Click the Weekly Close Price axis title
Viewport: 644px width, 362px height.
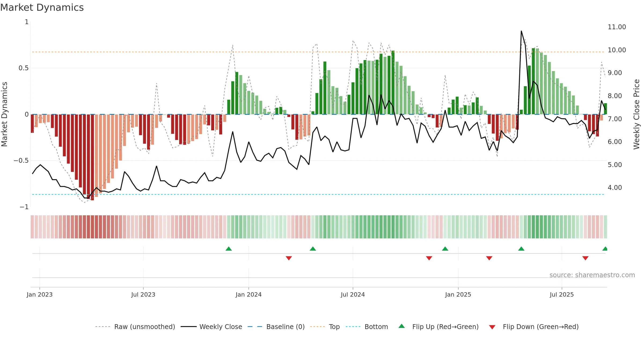click(x=636, y=114)
